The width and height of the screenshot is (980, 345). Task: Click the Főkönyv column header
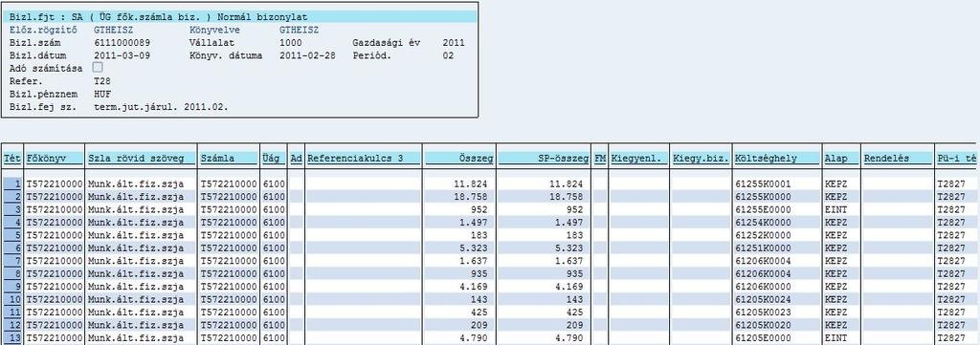tap(55, 159)
